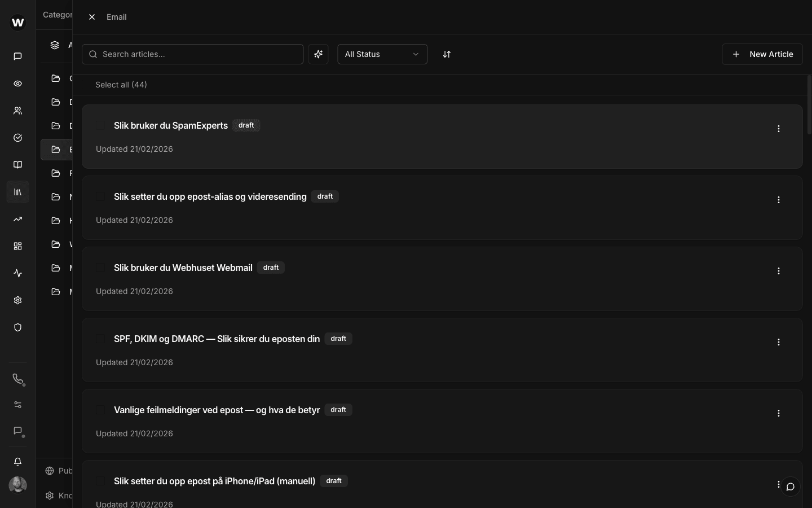
Task: Click the notifications bell icon
Action: pos(17,462)
